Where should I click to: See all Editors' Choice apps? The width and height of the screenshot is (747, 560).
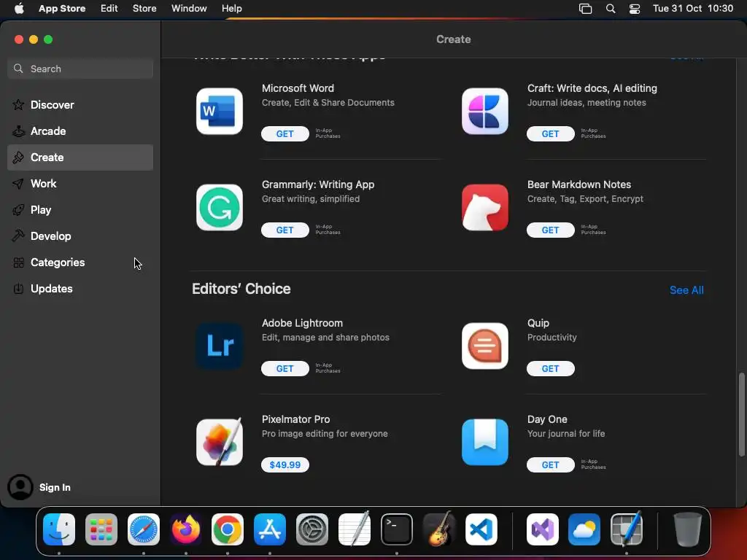686,290
